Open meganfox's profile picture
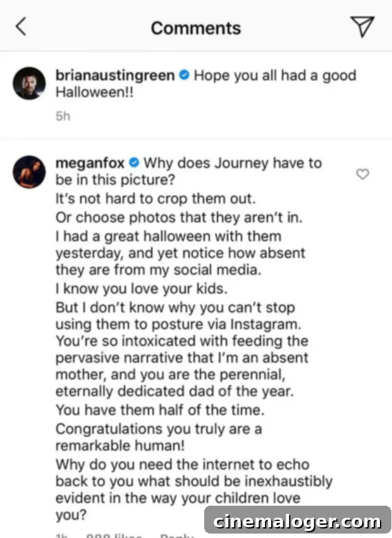392x538 pixels. point(29,172)
